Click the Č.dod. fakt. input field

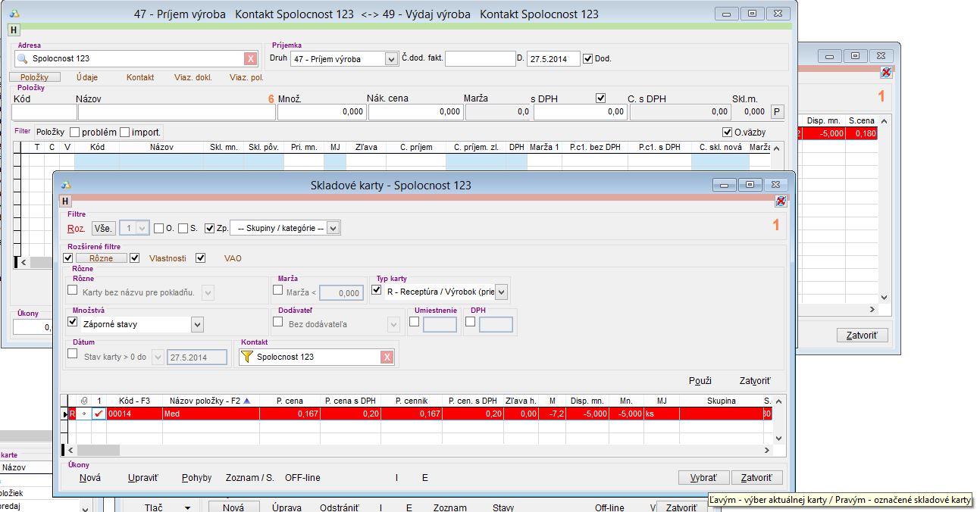[x=480, y=59]
